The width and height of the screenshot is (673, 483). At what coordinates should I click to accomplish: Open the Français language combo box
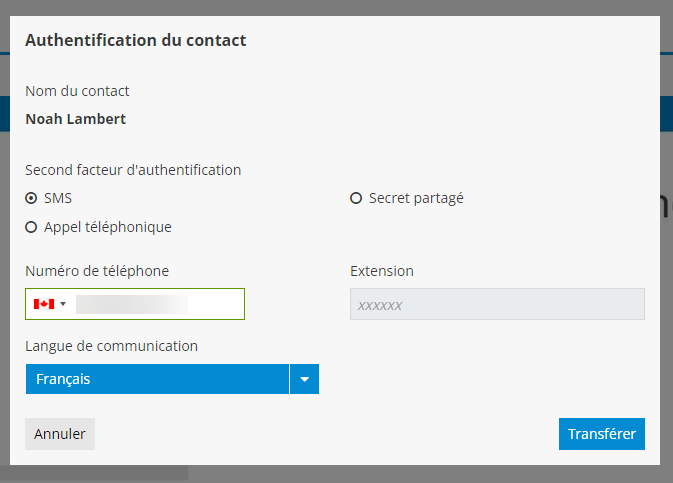[x=157, y=379]
